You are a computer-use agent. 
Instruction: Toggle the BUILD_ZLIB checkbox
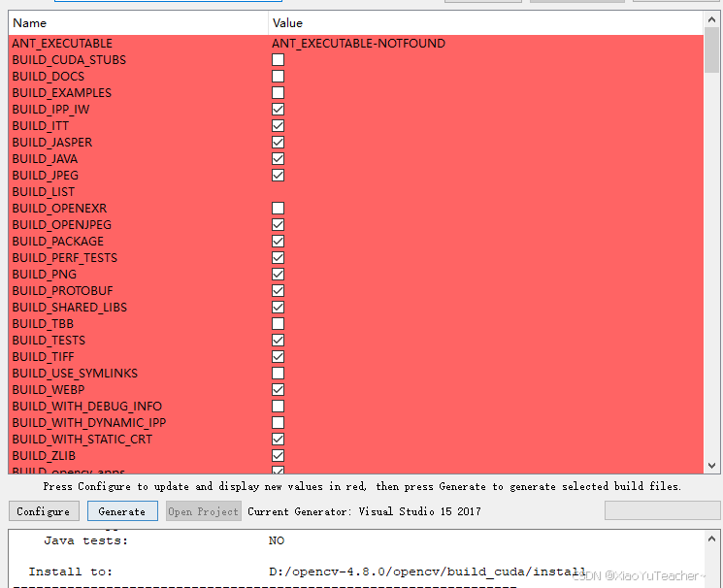point(279,456)
